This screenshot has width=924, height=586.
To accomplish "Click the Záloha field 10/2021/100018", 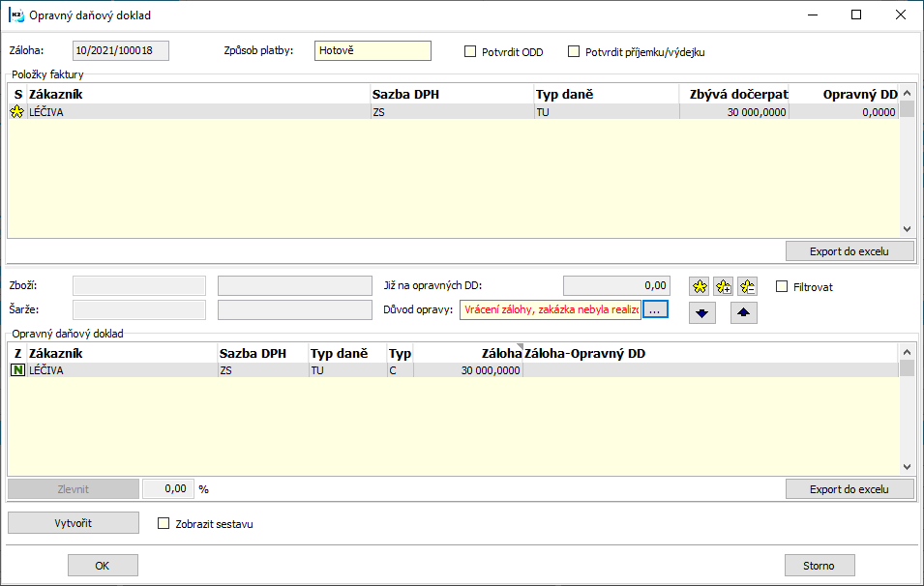I will pos(121,50).
